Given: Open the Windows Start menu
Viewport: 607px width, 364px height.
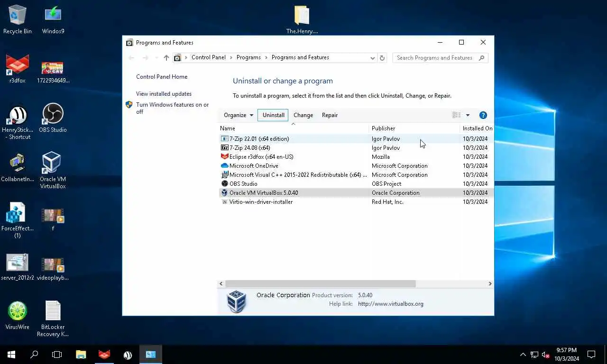Looking at the screenshot, I should (11, 354).
